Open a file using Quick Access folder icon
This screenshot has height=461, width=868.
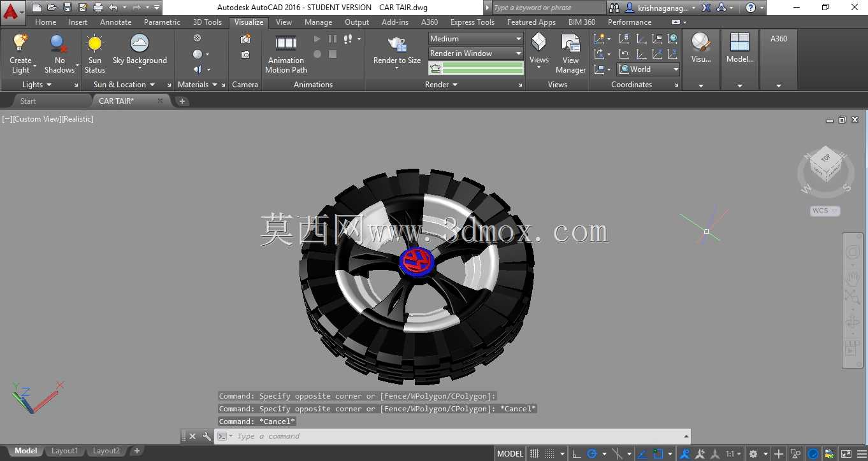(52, 8)
